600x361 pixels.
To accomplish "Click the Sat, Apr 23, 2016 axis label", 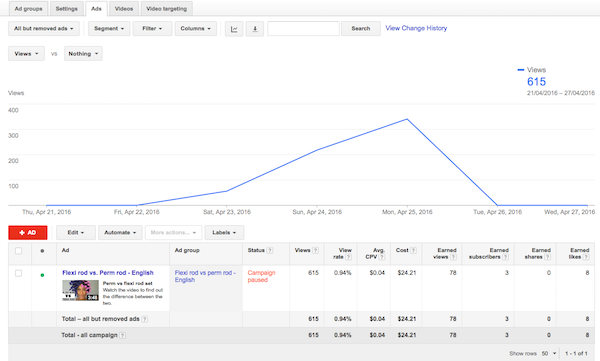I will click(x=227, y=212).
